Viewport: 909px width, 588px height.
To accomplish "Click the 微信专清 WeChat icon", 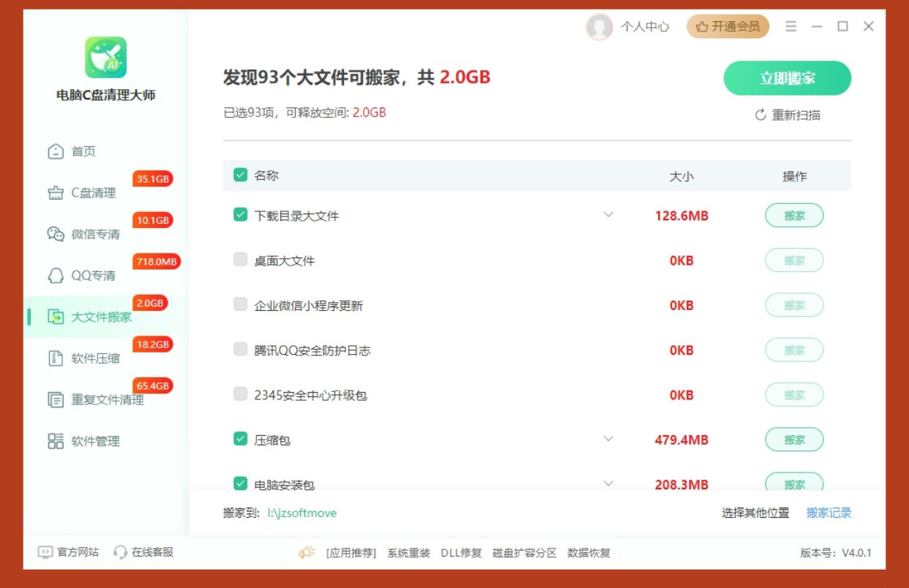I will 56,234.
